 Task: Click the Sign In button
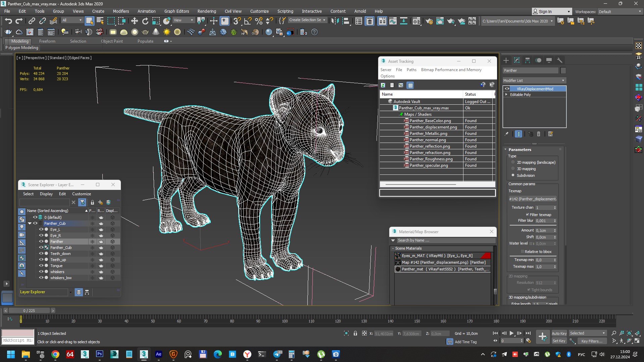click(x=552, y=11)
